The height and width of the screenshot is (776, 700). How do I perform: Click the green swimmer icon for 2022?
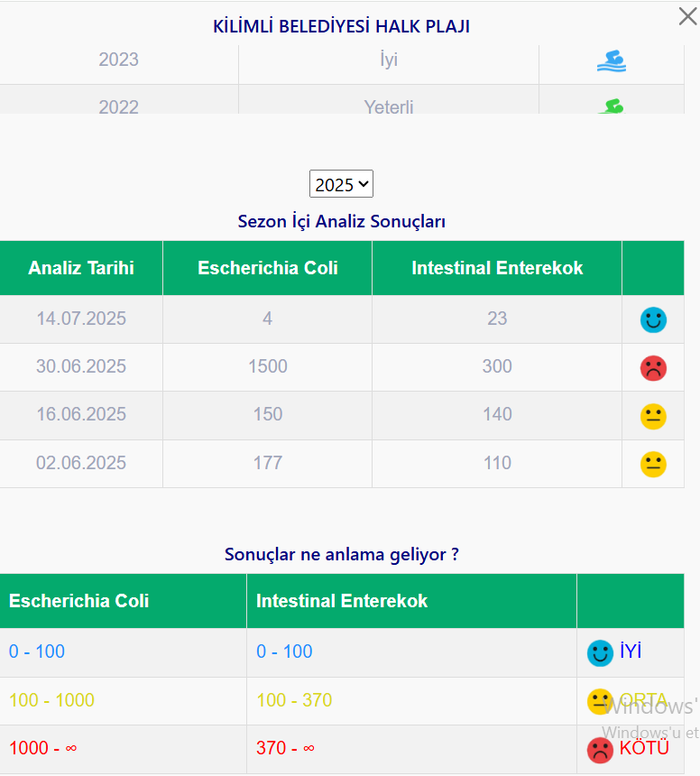[x=612, y=106]
